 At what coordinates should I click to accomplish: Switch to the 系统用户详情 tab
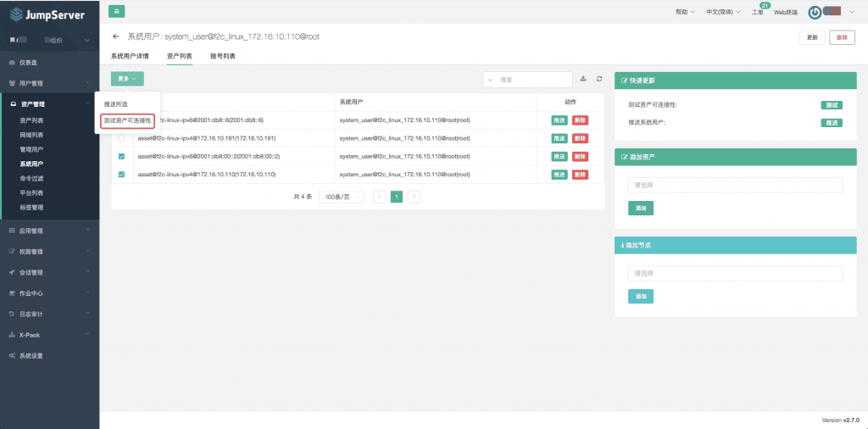pos(130,56)
